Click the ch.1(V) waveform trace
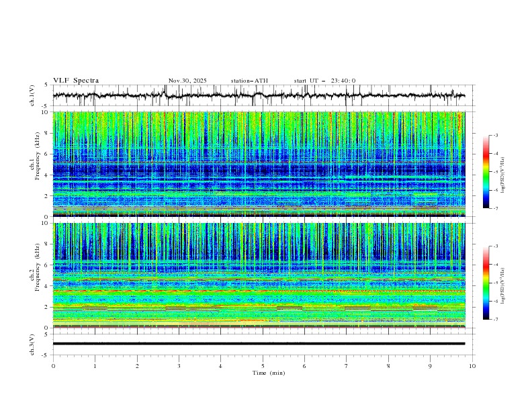The width and height of the screenshot is (532, 411). pos(259,95)
